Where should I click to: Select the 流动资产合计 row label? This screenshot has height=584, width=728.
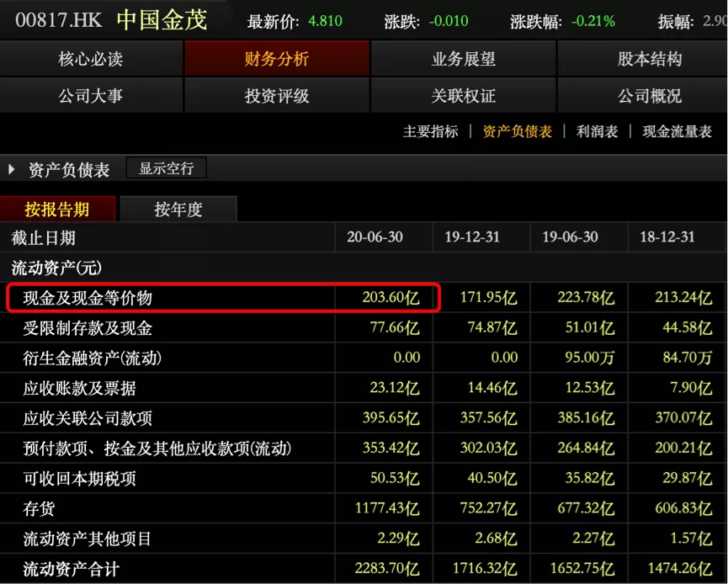coord(72,569)
